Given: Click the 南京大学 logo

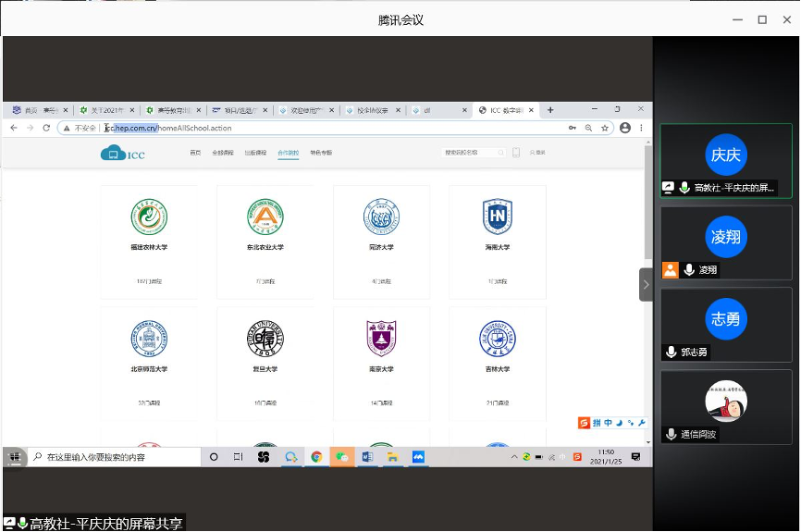Looking at the screenshot, I should coord(381,339).
